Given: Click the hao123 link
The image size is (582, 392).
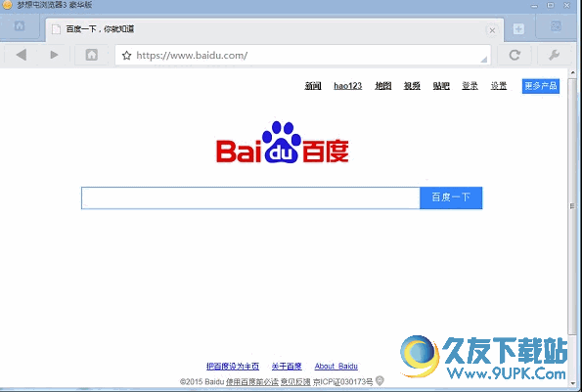Looking at the screenshot, I should [x=348, y=86].
